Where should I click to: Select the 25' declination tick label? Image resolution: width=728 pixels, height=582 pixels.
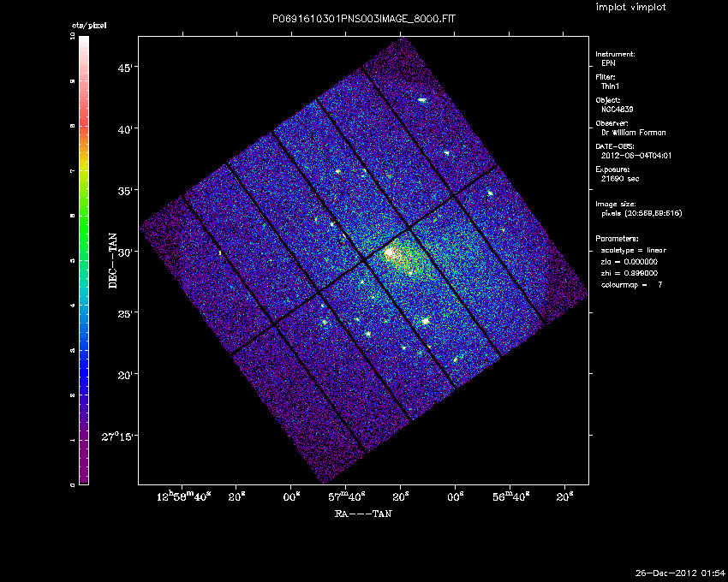[x=126, y=313]
